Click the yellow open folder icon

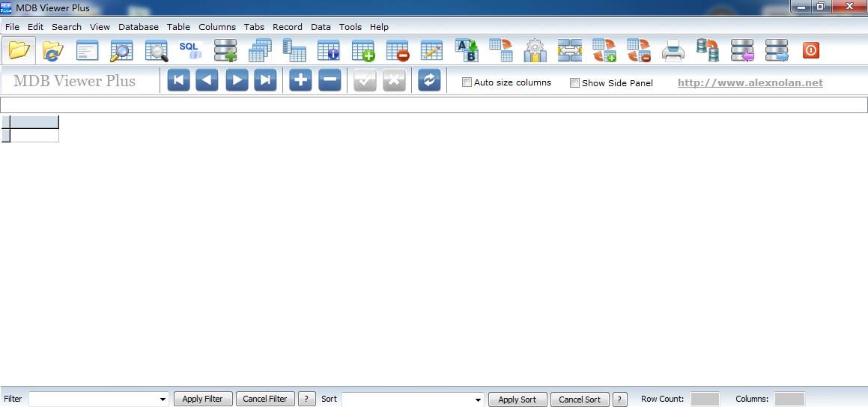coord(19,50)
